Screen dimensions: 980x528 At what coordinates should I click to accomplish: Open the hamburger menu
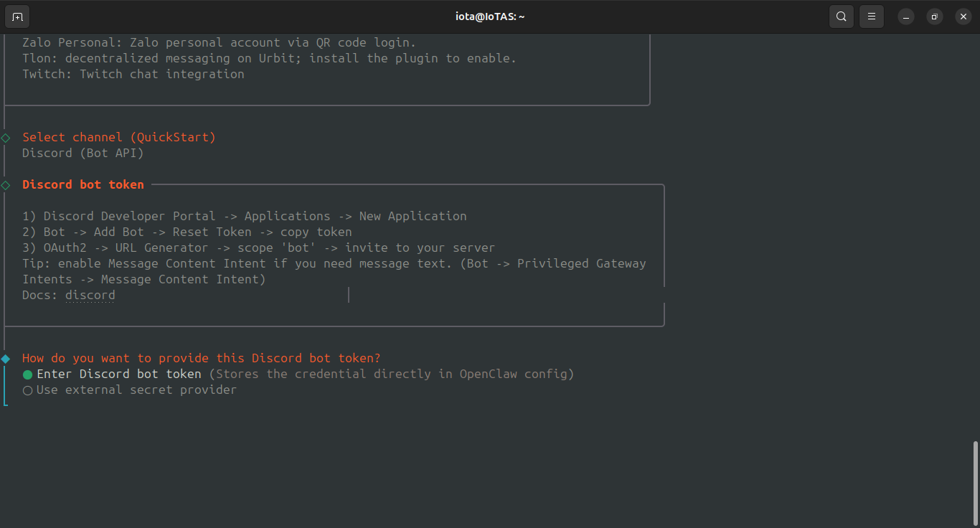(x=872, y=16)
